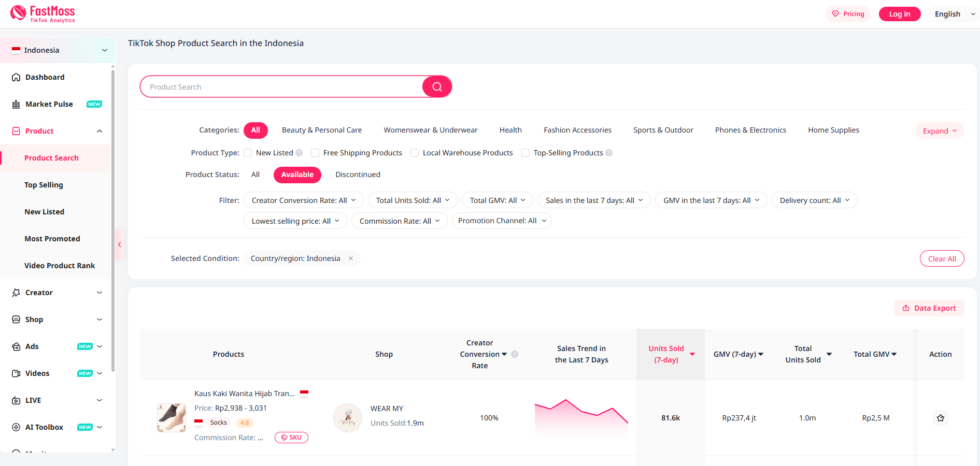Select Womenswear & Underwear category

(x=431, y=130)
